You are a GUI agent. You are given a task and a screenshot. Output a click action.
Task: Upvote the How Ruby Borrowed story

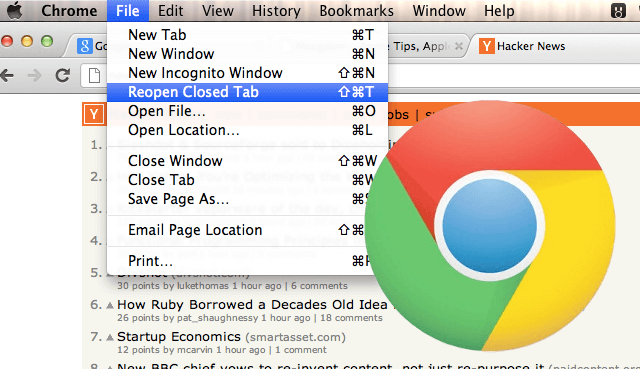(109, 305)
